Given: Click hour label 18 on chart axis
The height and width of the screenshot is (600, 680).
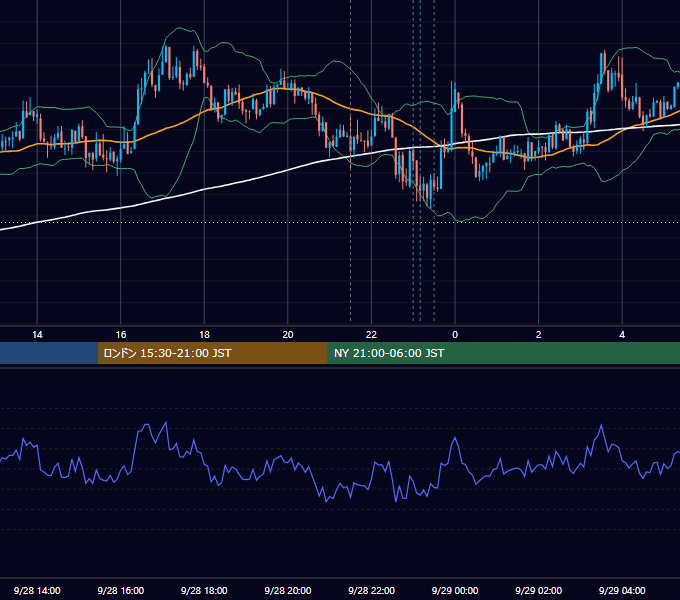Looking at the screenshot, I should tap(204, 335).
